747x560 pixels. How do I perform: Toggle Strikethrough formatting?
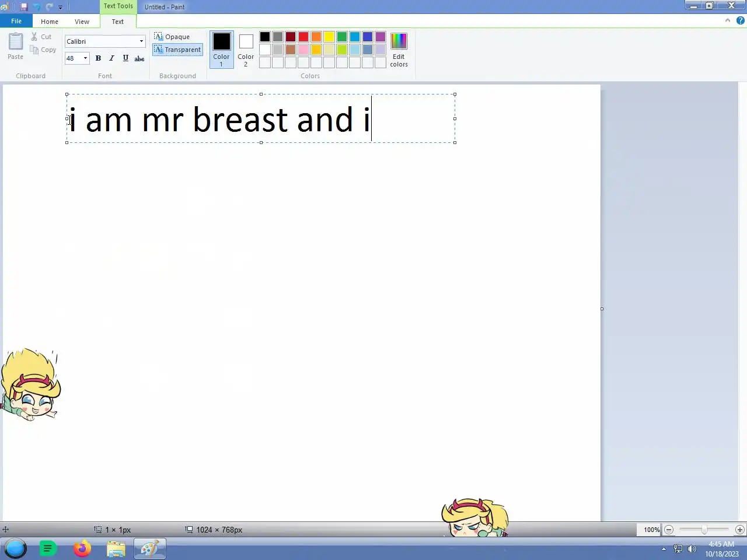pyautogui.click(x=139, y=58)
